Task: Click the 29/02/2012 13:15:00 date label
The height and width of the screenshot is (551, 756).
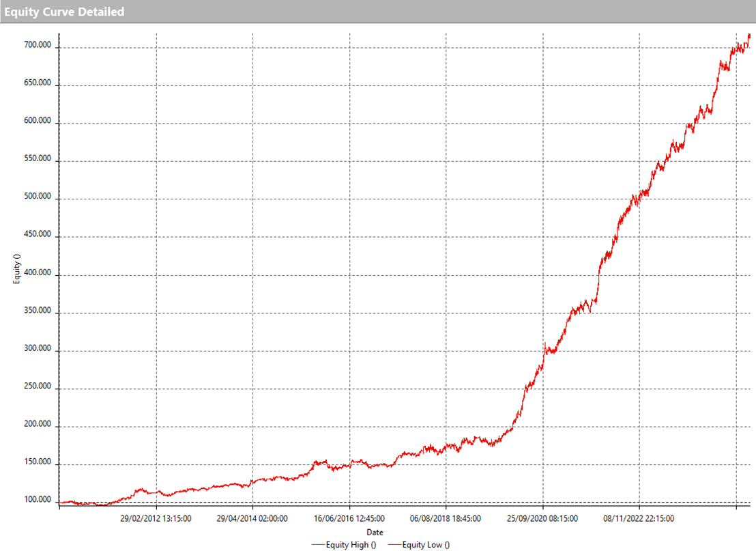Action: pyautogui.click(x=157, y=519)
